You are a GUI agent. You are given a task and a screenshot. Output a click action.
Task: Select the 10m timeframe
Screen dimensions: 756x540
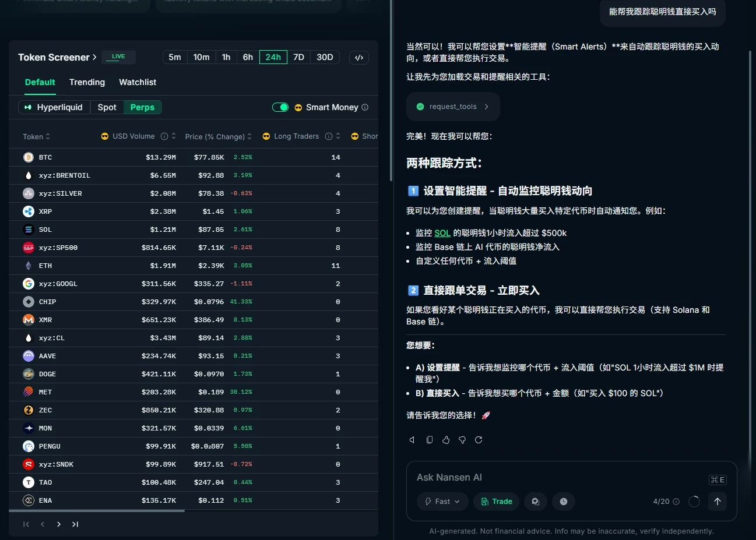[202, 57]
